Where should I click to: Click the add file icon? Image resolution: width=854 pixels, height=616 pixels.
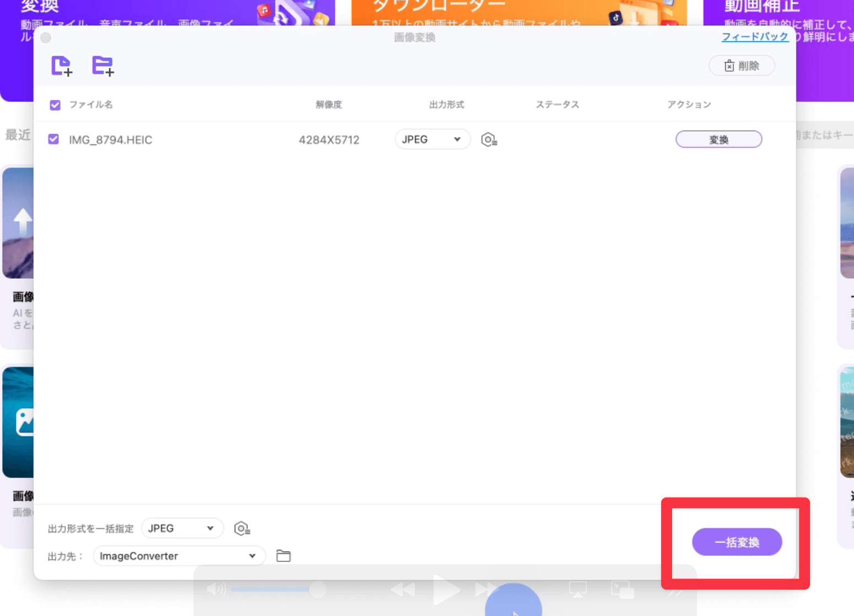(x=61, y=66)
